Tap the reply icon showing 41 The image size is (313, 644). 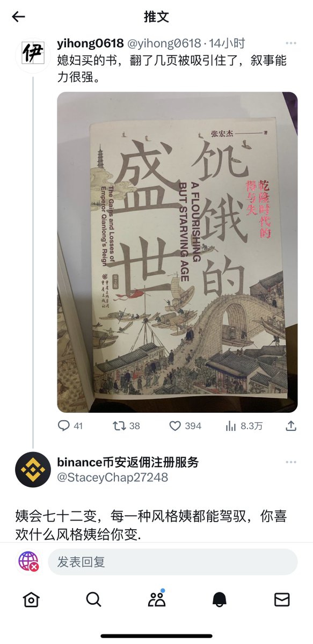(x=64, y=426)
